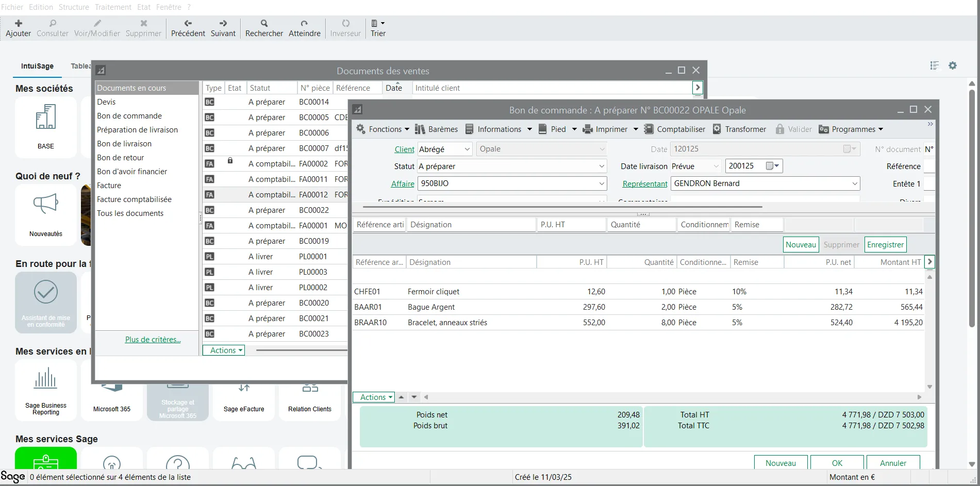Open the Edition menu
Image resolution: width=980 pixels, height=486 pixels.
[x=41, y=7]
